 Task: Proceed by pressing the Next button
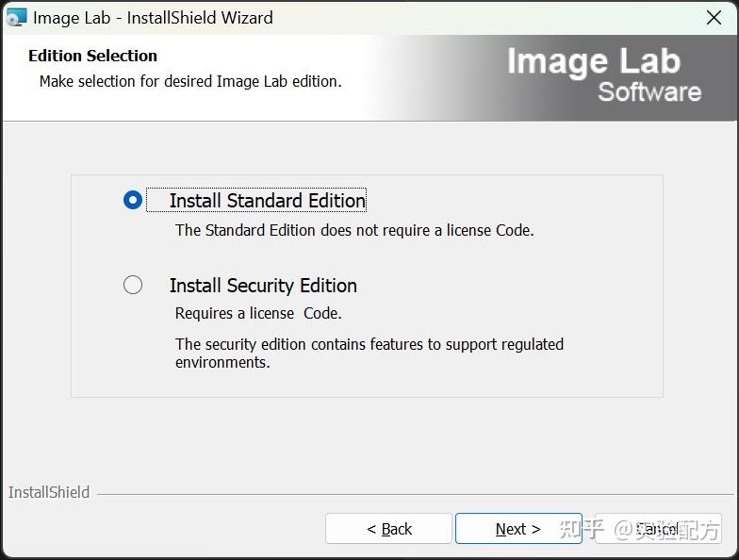(x=517, y=529)
